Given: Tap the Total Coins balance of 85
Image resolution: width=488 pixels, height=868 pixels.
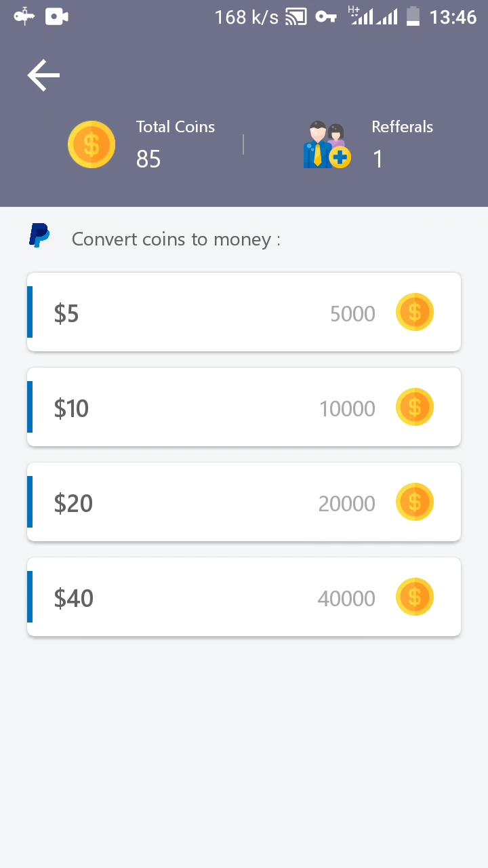Looking at the screenshot, I should pyautogui.click(x=148, y=159).
